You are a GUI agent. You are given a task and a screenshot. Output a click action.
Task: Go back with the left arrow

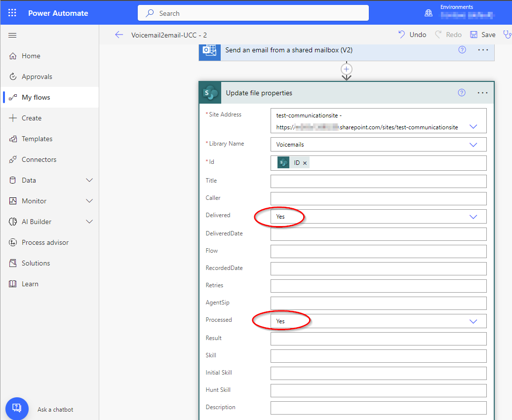[x=119, y=35]
